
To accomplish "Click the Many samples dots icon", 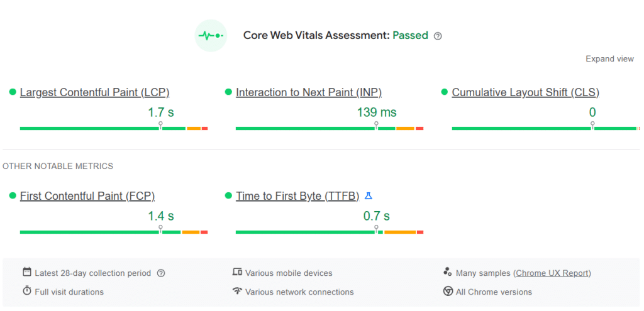I will coord(448,272).
